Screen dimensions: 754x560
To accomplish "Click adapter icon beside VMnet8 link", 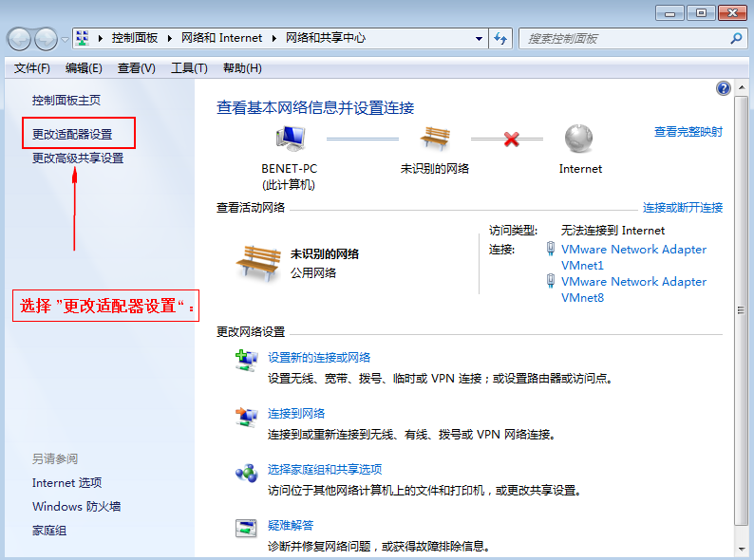I will tap(551, 281).
